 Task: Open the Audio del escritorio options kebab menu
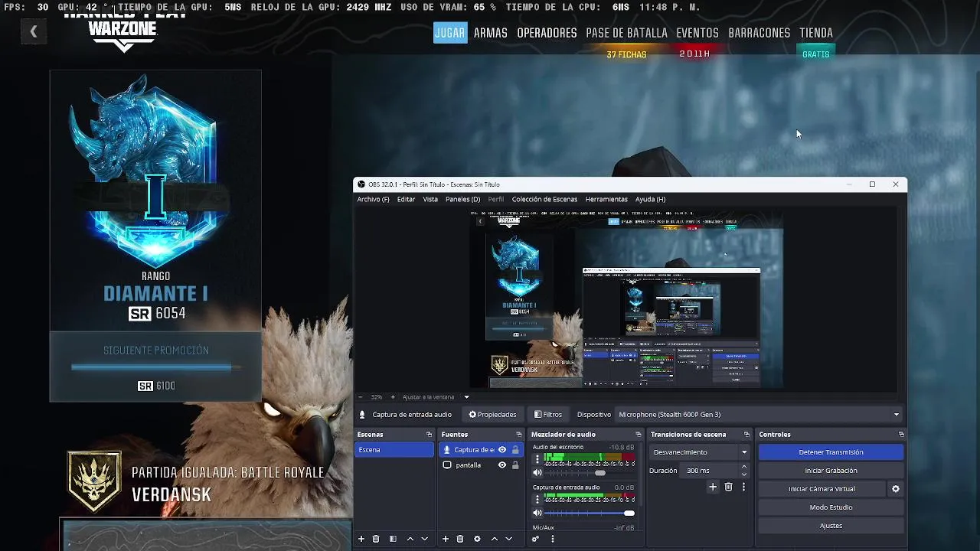click(x=537, y=459)
